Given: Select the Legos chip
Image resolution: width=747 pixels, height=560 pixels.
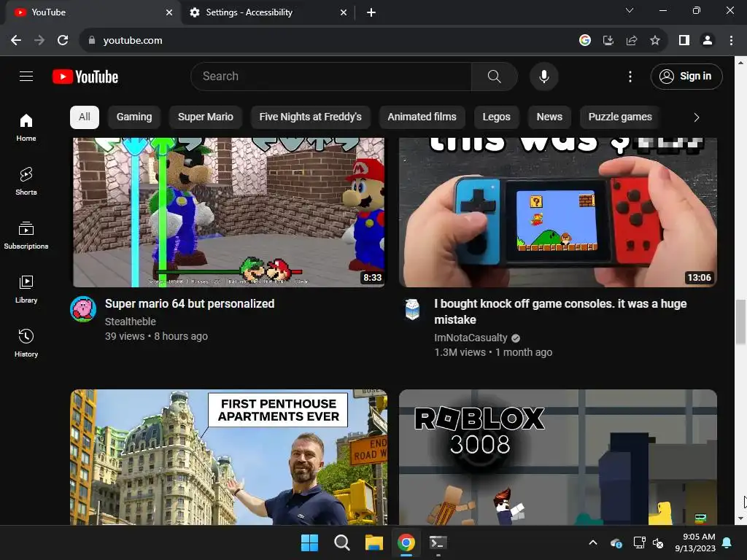Looking at the screenshot, I should coord(496,117).
